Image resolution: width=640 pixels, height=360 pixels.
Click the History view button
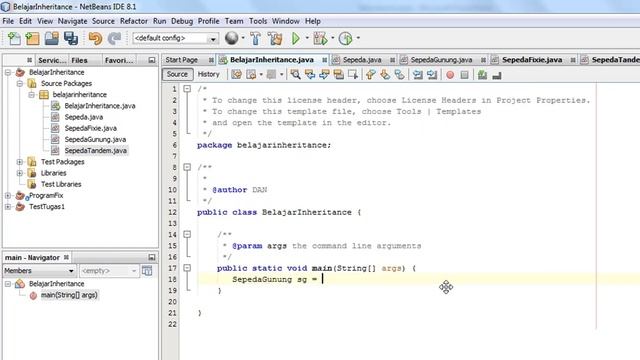pos(208,74)
